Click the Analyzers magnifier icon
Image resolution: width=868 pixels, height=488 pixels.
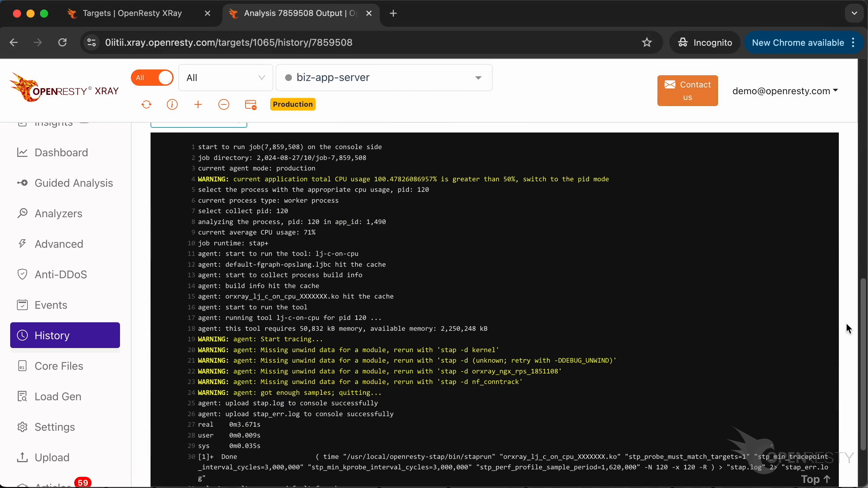coord(22,213)
